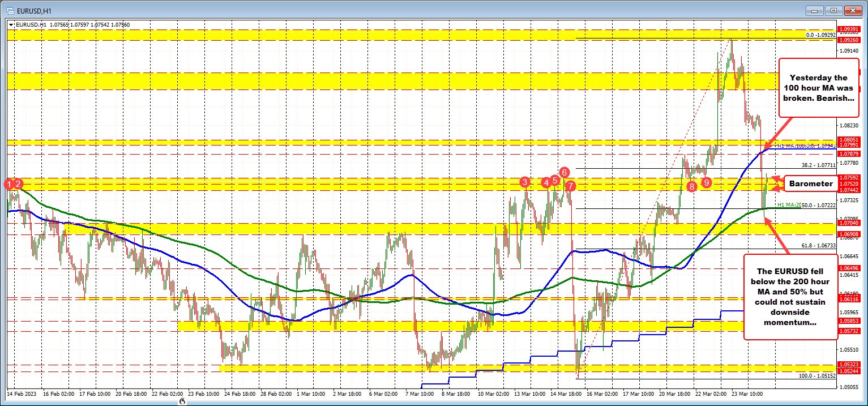Image resolution: width=868 pixels, height=406 pixels.
Task: Select red circle marker number 6
Action: pos(564,172)
